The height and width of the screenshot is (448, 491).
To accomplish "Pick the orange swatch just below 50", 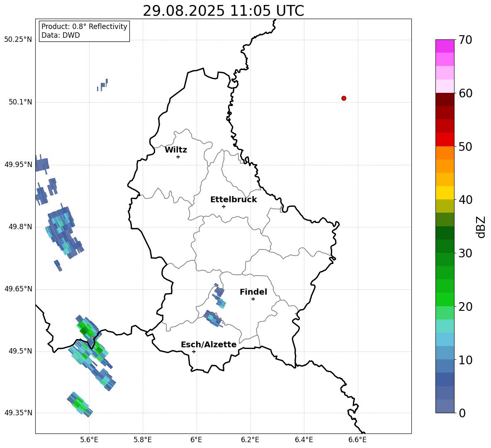I will 445,153.
